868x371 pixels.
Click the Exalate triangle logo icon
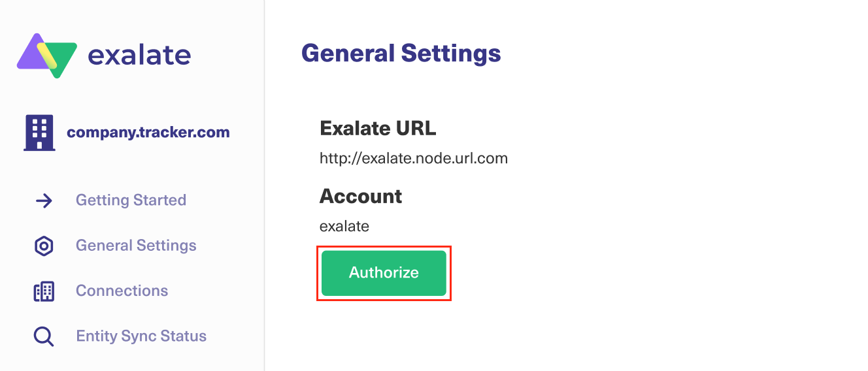[x=47, y=56]
